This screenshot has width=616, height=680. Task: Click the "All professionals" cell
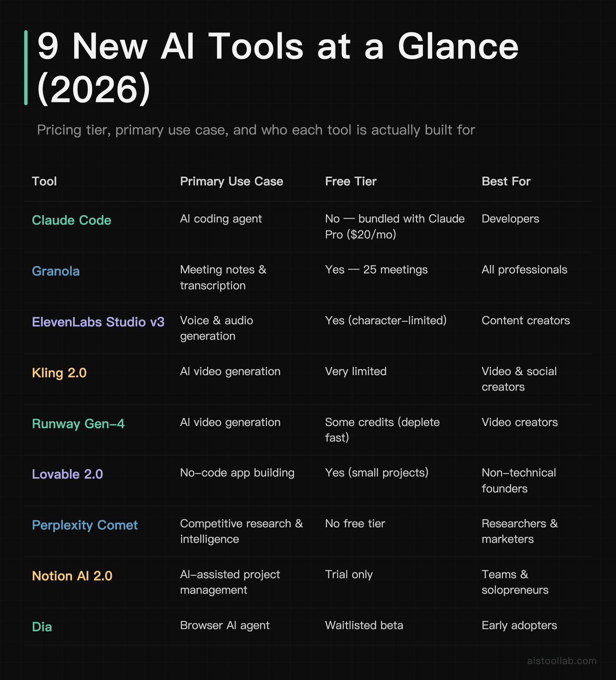(x=525, y=270)
